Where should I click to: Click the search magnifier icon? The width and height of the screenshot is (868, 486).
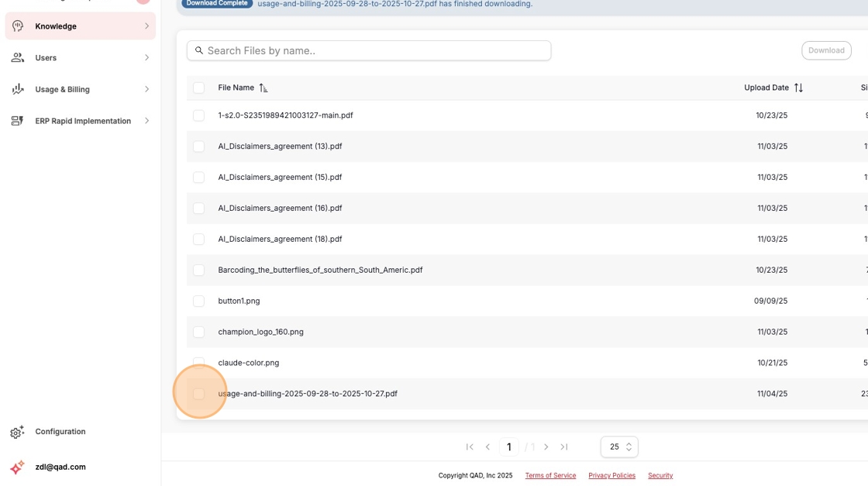199,50
